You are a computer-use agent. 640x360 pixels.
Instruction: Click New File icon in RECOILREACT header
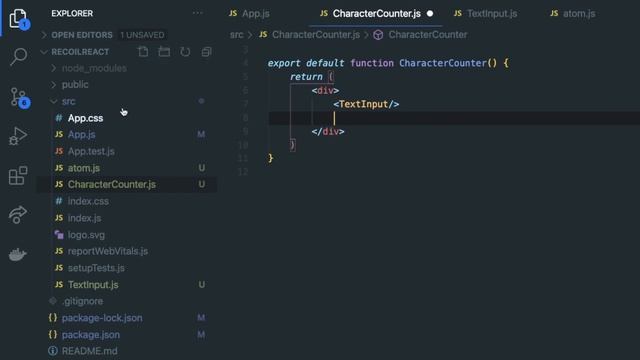[143, 52]
